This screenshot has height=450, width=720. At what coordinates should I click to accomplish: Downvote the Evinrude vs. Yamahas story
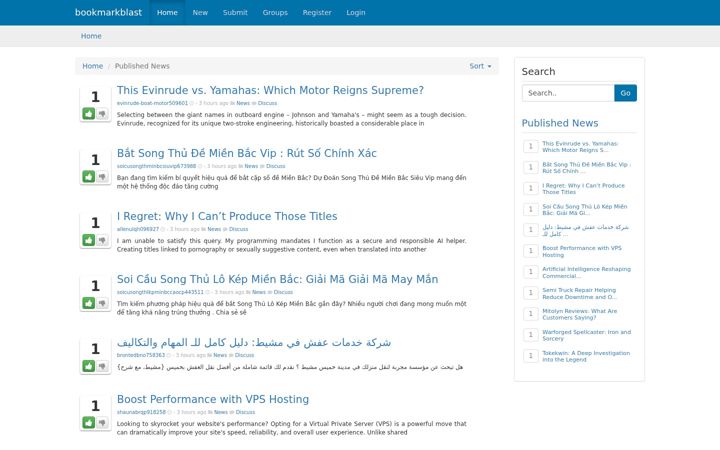tap(102, 113)
